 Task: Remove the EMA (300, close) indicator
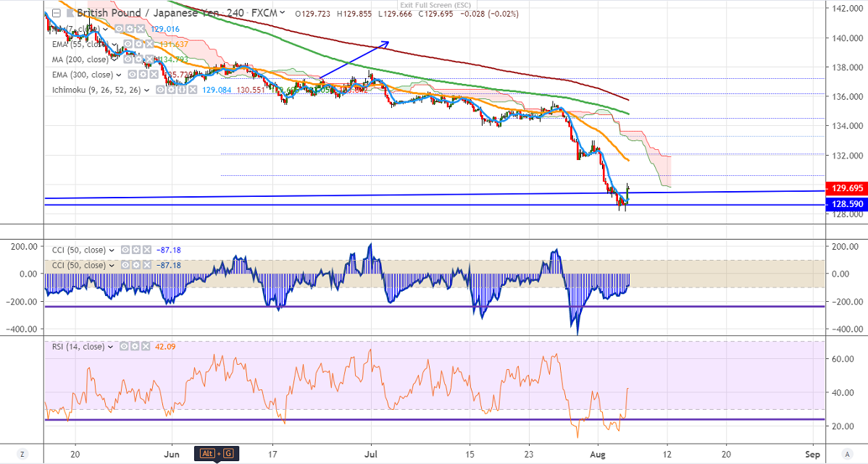pos(154,75)
